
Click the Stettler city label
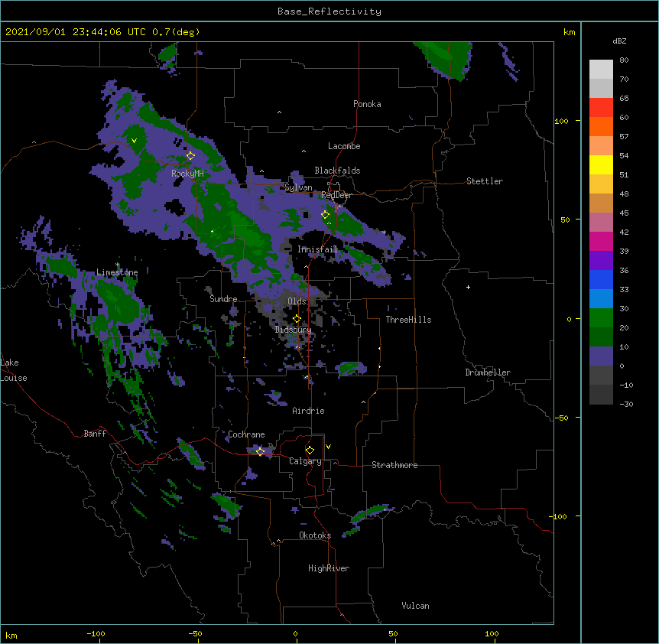(485, 181)
